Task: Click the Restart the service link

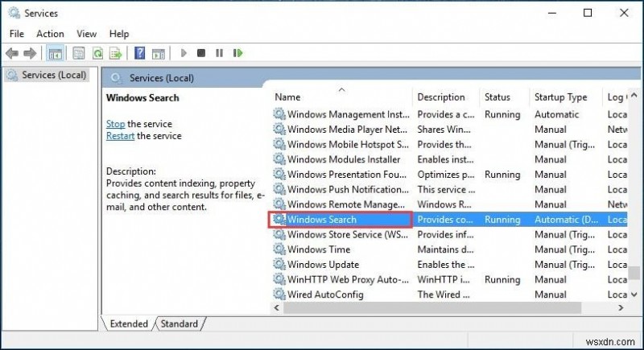Action: tap(120, 136)
